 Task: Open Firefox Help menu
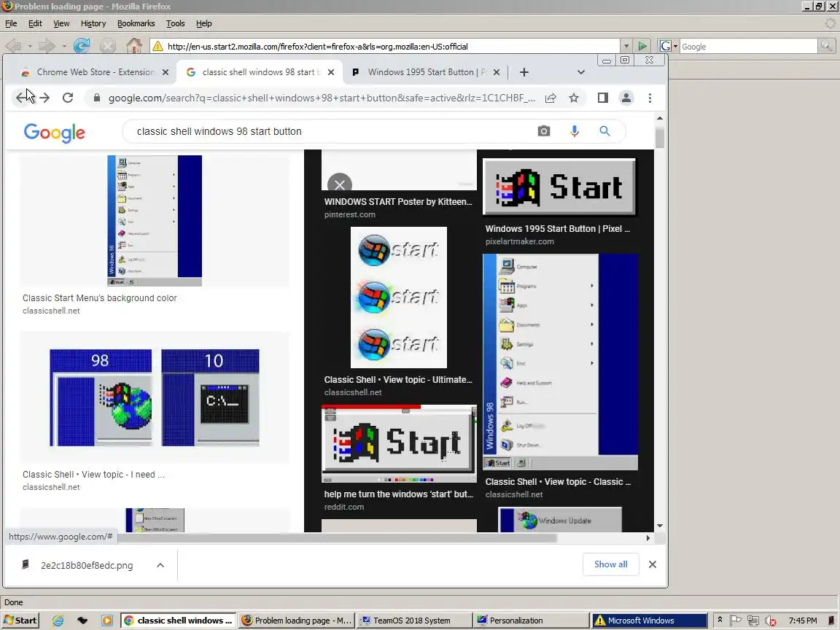[x=203, y=23]
